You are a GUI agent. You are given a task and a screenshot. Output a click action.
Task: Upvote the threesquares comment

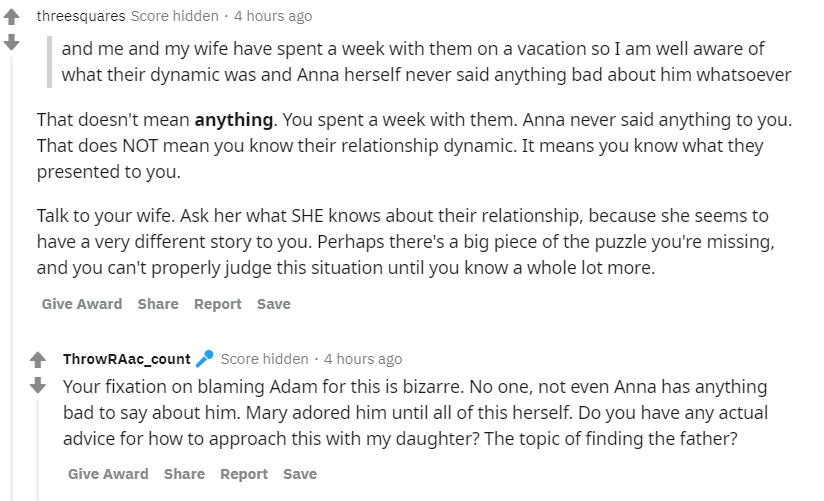(x=12, y=17)
